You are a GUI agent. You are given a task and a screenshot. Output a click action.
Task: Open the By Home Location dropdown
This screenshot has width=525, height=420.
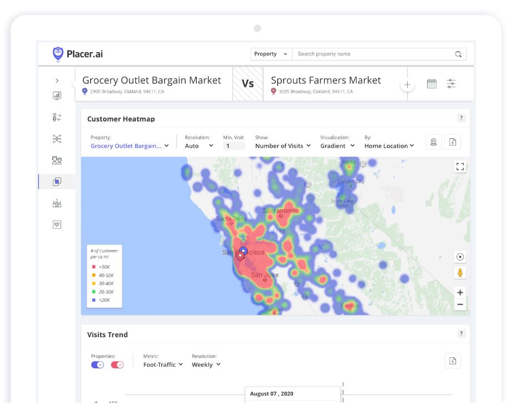pos(389,146)
